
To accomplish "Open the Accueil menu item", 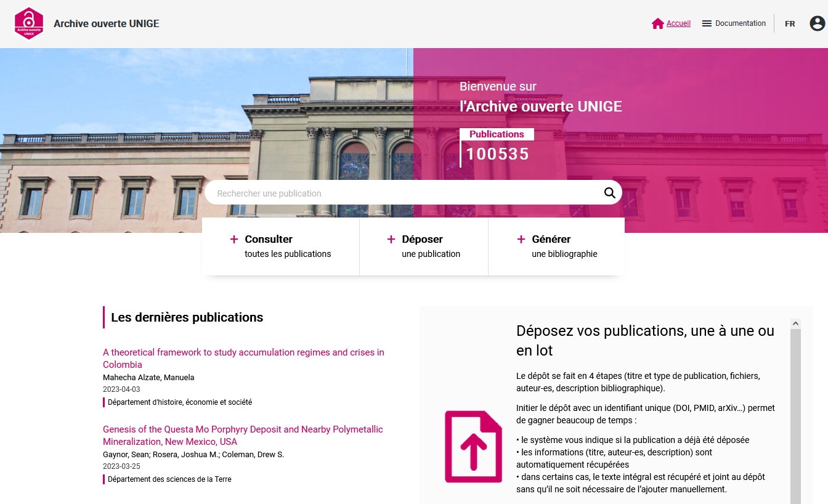I will coord(678,23).
